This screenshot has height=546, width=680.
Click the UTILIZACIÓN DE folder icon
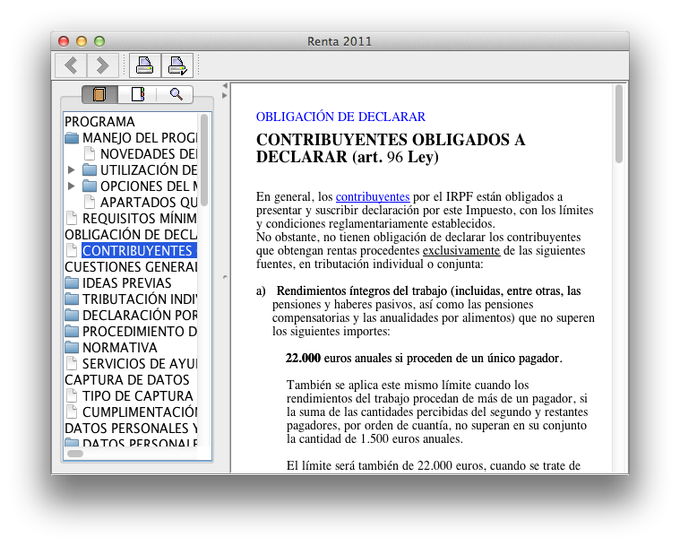pyautogui.click(x=90, y=170)
